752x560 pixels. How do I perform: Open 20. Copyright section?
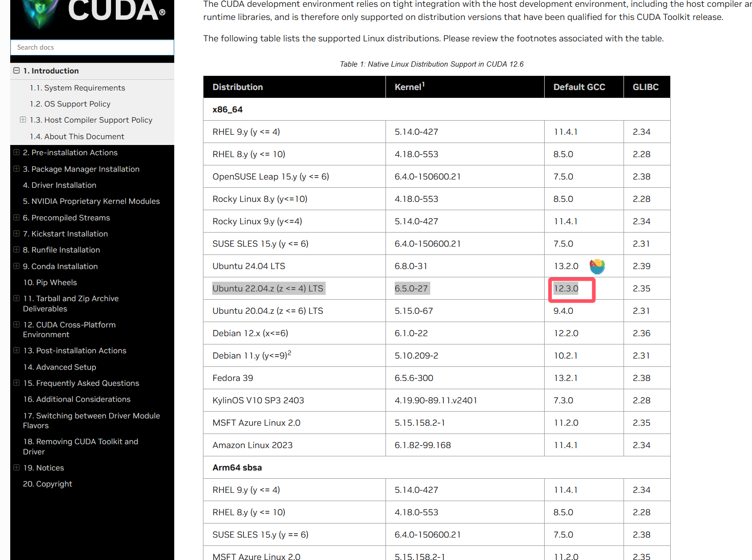point(47,484)
